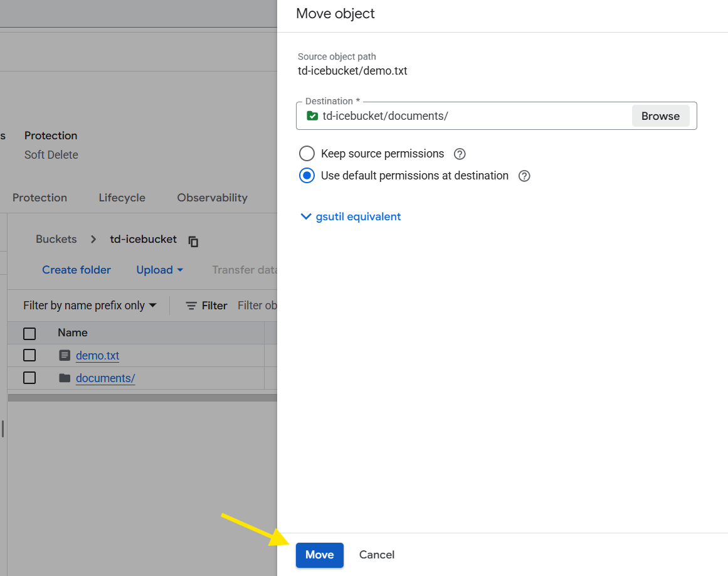Switch to the Observability tab
The image size is (728, 576).
[212, 198]
